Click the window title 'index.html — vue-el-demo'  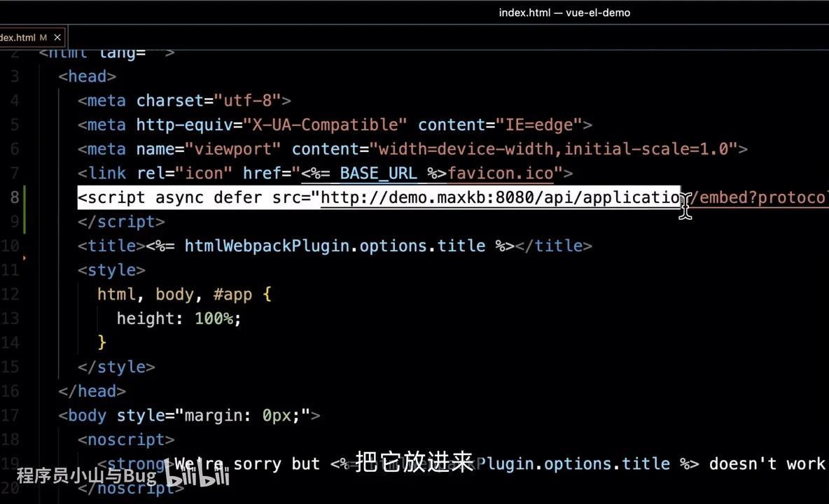[x=564, y=13]
